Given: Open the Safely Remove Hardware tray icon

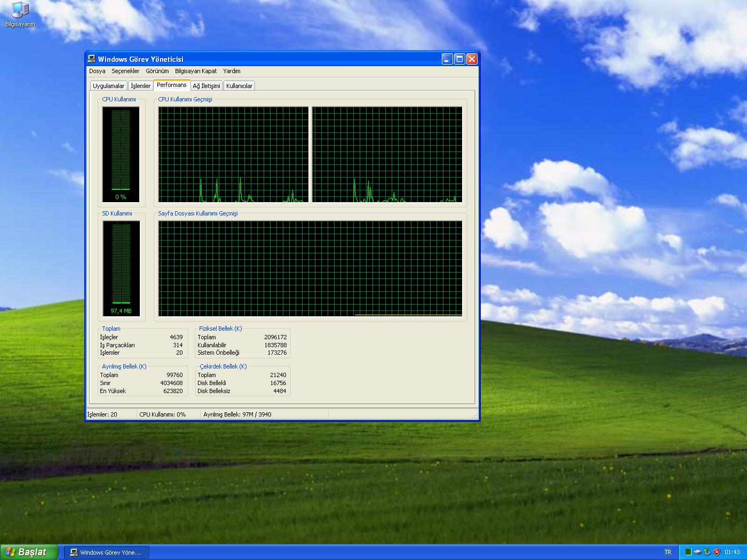Looking at the screenshot, I should pos(697,552).
